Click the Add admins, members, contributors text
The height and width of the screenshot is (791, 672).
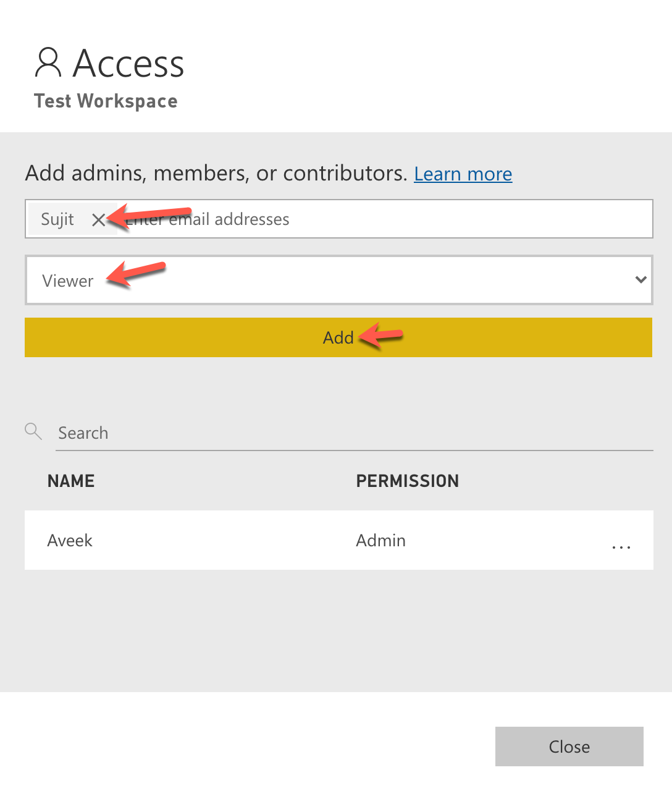216,174
